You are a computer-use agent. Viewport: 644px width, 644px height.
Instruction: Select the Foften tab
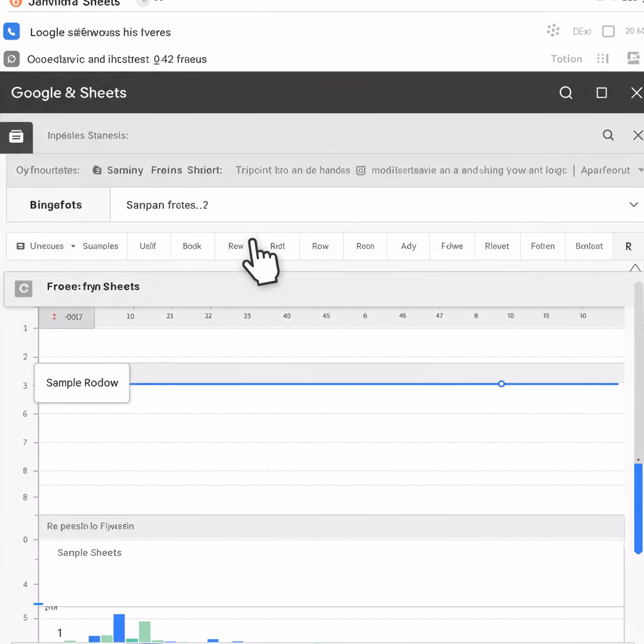pyautogui.click(x=543, y=246)
